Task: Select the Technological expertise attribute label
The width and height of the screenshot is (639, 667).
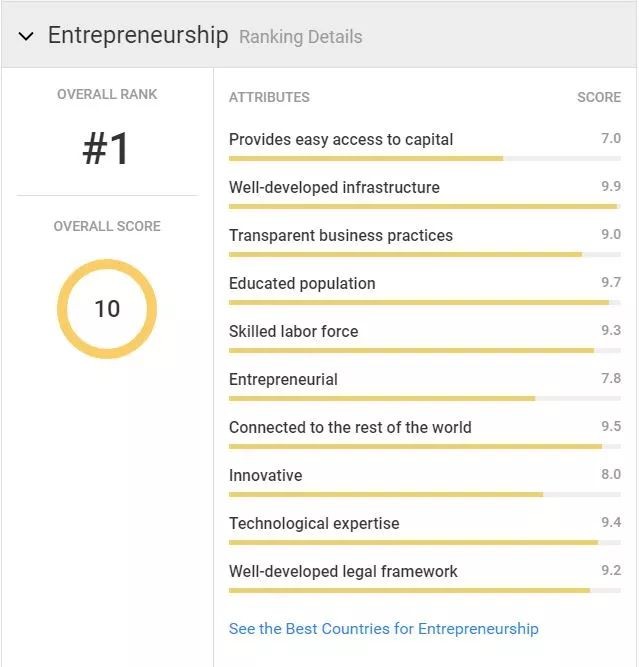Action: coord(314,523)
